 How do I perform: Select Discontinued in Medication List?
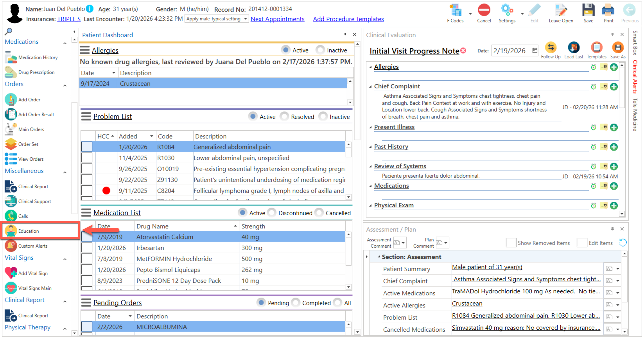point(272,213)
